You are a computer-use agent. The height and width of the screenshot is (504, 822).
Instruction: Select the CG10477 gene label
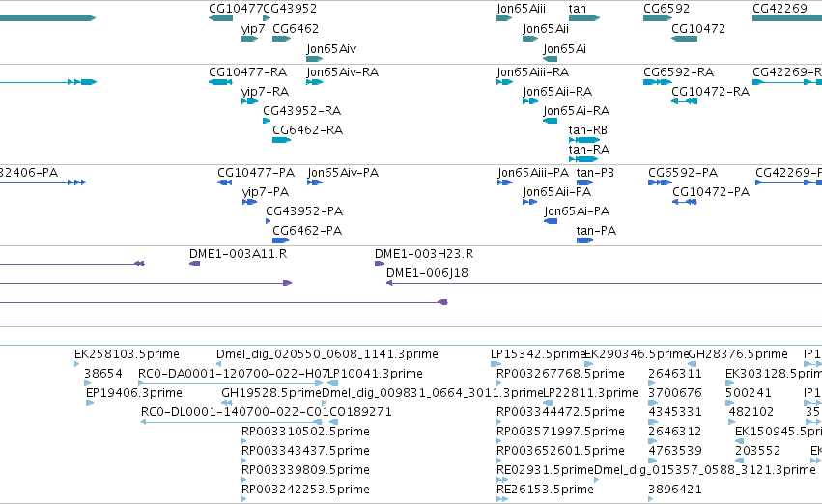pos(236,9)
